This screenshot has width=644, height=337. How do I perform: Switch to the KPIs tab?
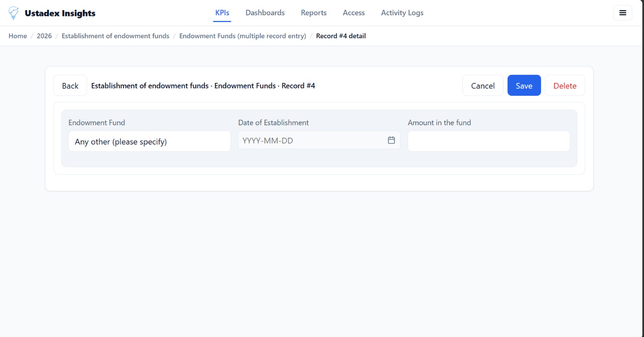click(222, 13)
